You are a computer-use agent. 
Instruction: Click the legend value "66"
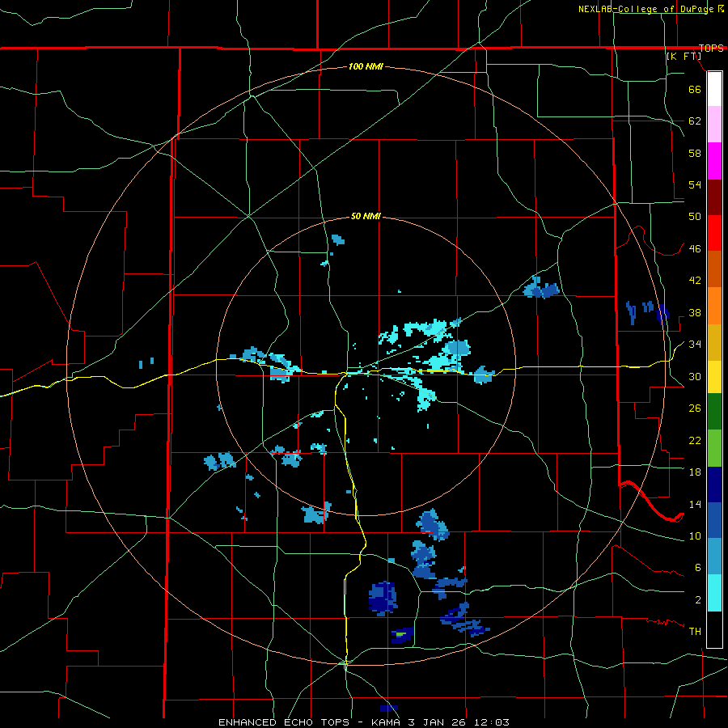pyautogui.click(x=695, y=89)
